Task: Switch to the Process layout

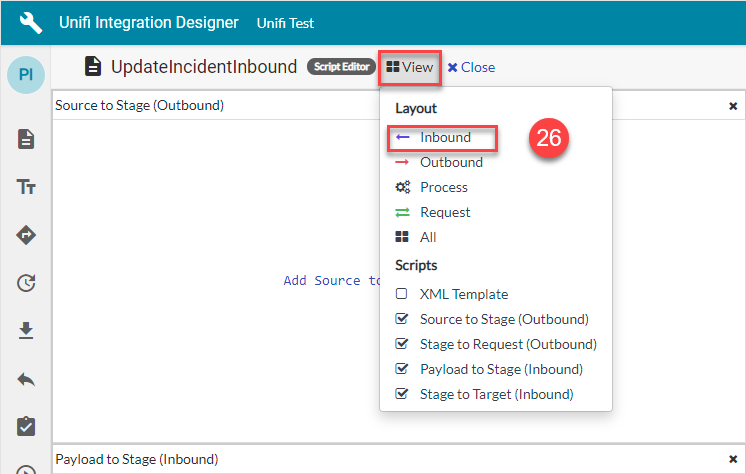Action: (x=443, y=187)
